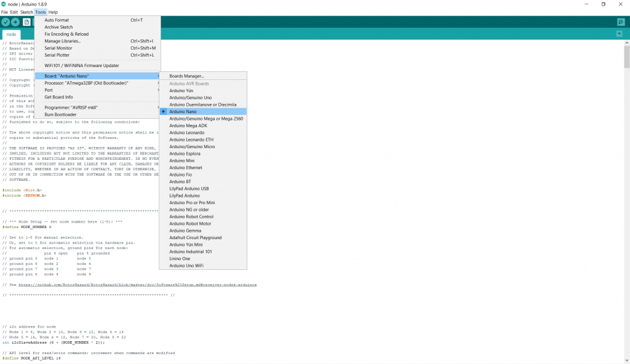
Task: Select Arduino Uno WiFi board
Action: 203,266
